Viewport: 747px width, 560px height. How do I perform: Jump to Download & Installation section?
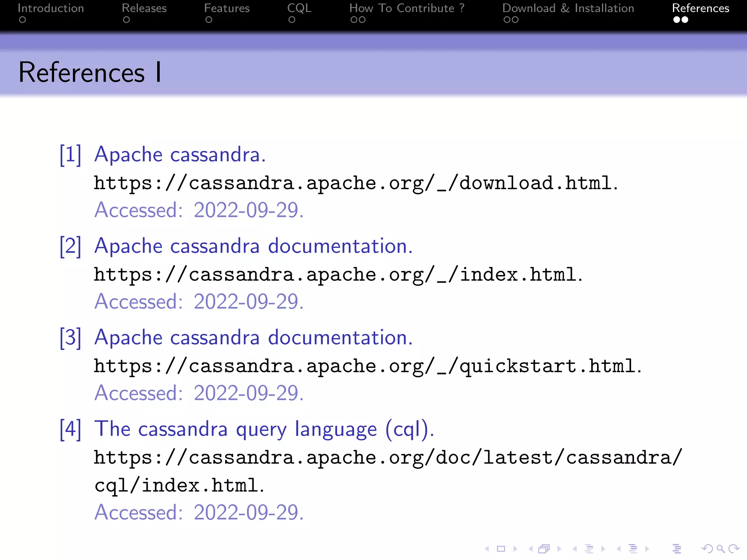(x=568, y=8)
